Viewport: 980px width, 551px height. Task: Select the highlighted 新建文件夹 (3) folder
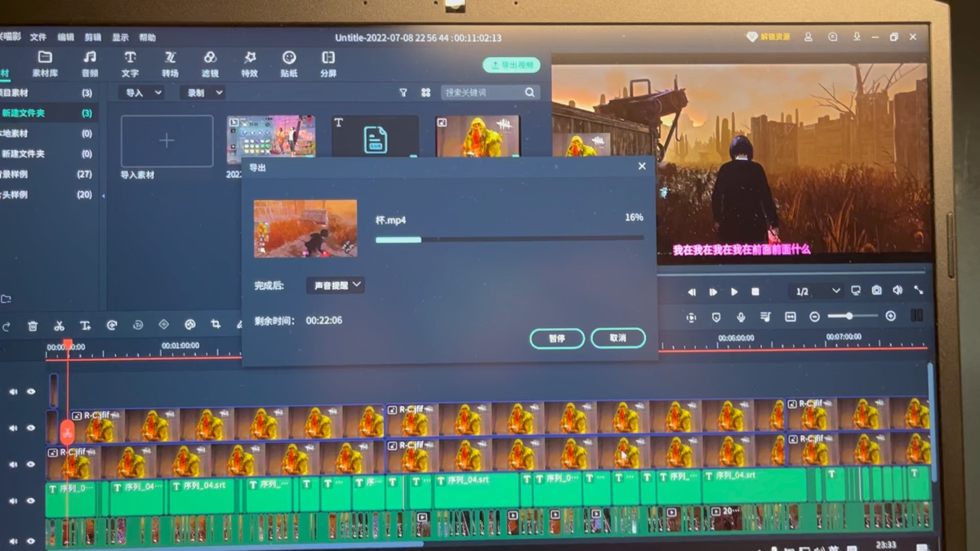pos(47,113)
